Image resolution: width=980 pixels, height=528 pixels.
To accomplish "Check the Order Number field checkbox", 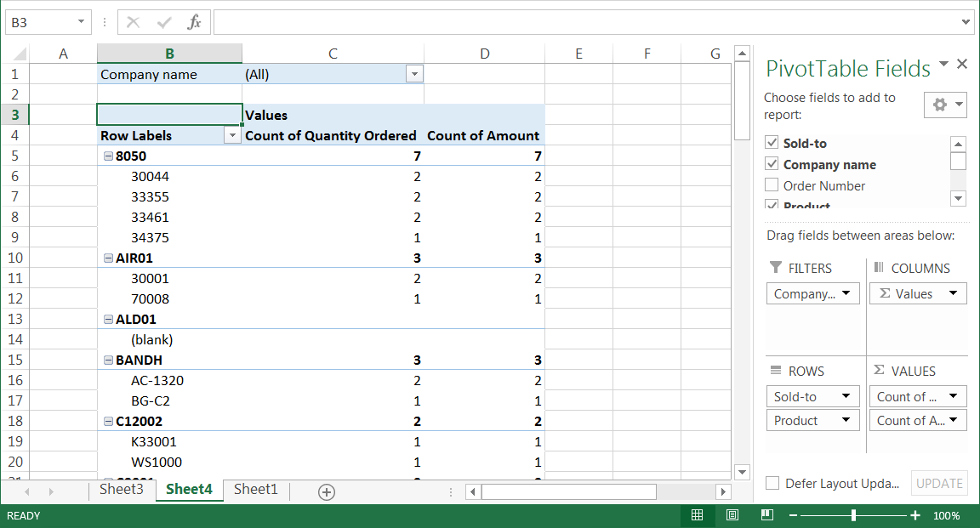I will [x=772, y=185].
